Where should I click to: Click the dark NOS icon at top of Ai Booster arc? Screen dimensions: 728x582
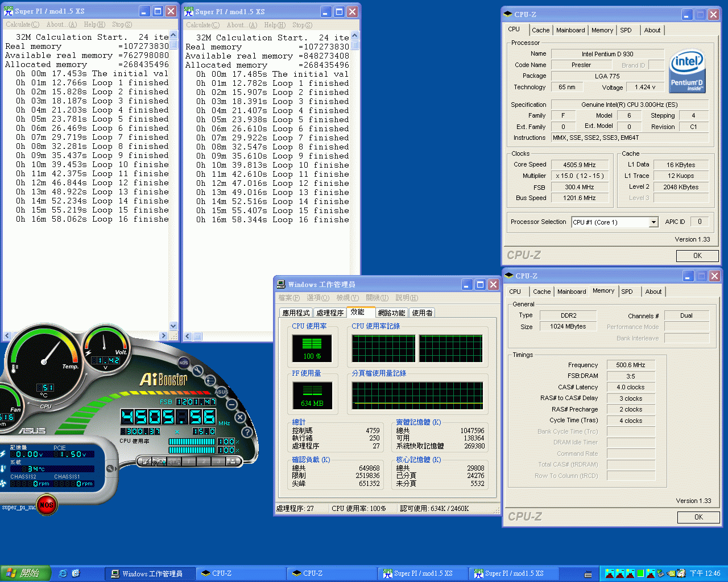(183, 362)
